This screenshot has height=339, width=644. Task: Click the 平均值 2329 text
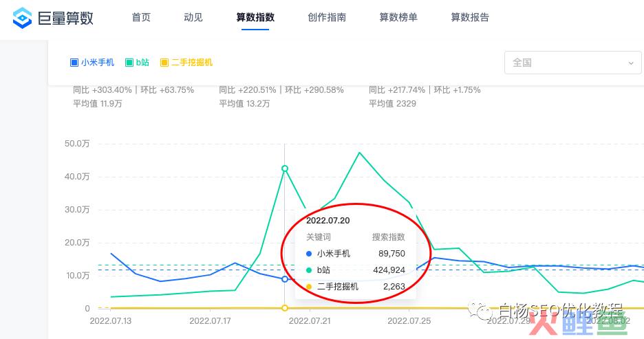coord(392,103)
